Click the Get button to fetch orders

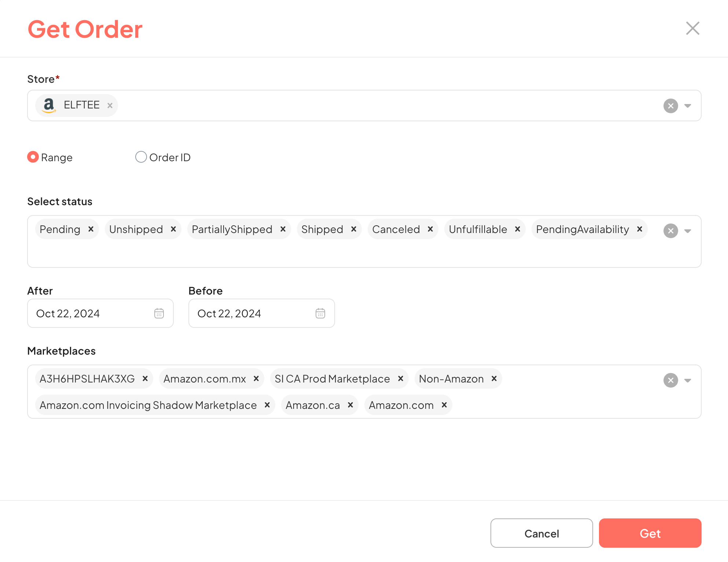pos(650,533)
